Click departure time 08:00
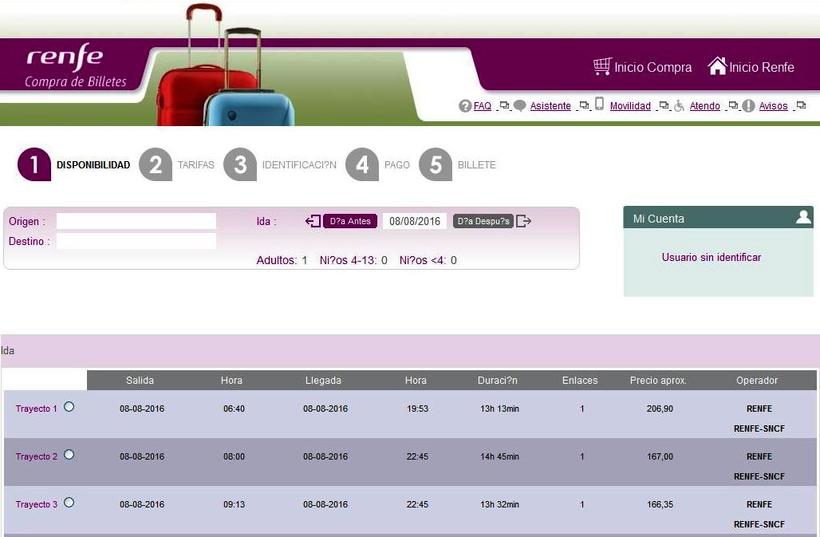This screenshot has width=820, height=537. pos(234,456)
